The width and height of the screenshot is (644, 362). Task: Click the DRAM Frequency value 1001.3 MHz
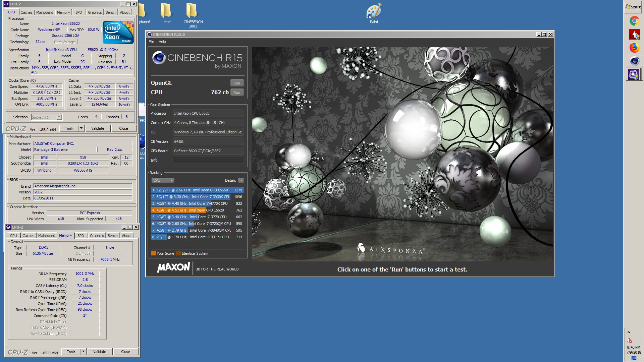85,274
